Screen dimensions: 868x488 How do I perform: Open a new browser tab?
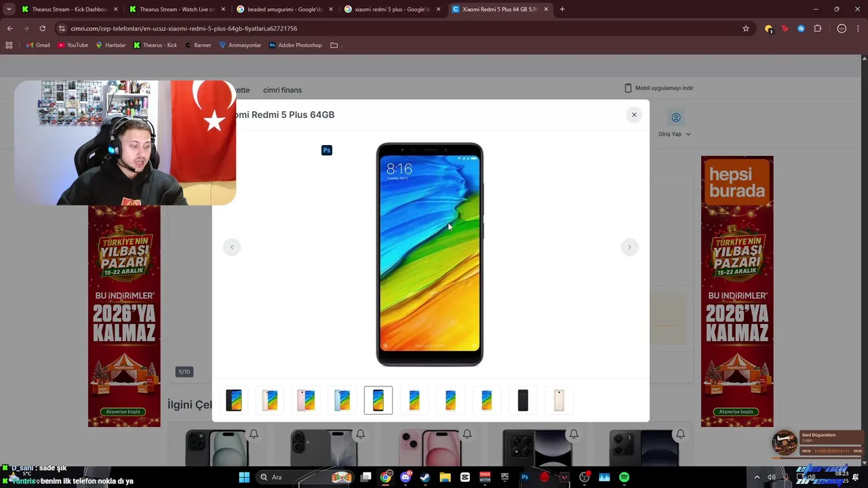[562, 9]
